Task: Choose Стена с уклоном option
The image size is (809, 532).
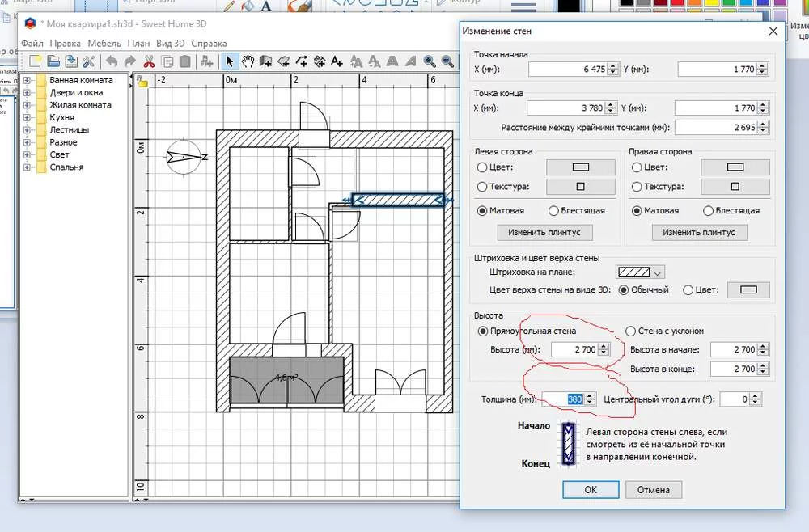Action: coord(631,331)
